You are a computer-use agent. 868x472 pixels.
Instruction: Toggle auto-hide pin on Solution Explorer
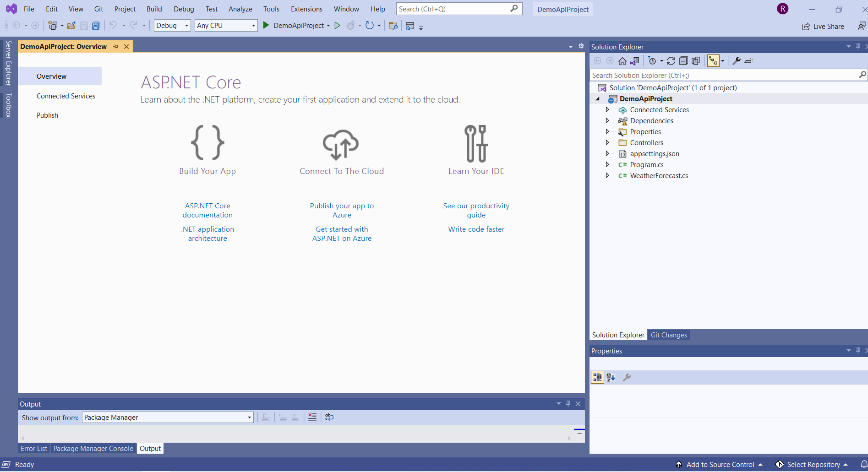tap(858, 47)
